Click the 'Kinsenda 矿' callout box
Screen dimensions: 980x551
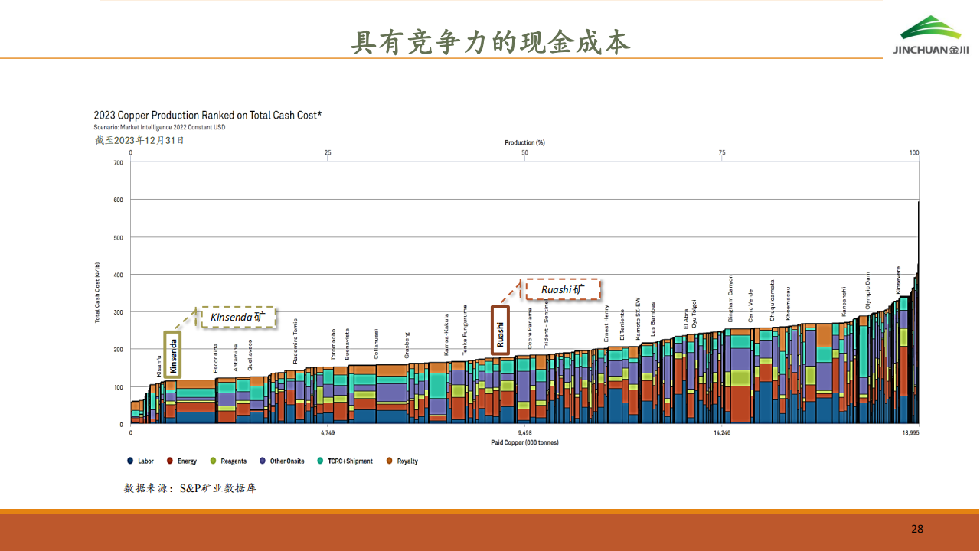pyautogui.click(x=238, y=317)
